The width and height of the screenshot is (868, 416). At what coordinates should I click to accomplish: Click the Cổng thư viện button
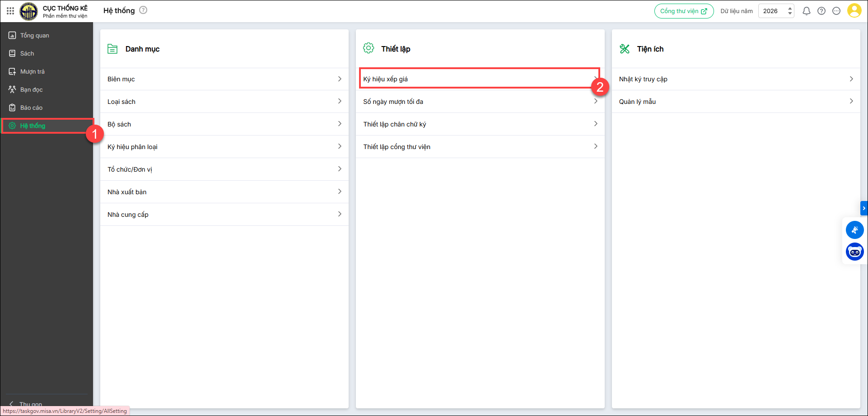pyautogui.click(x=684, y=11)
